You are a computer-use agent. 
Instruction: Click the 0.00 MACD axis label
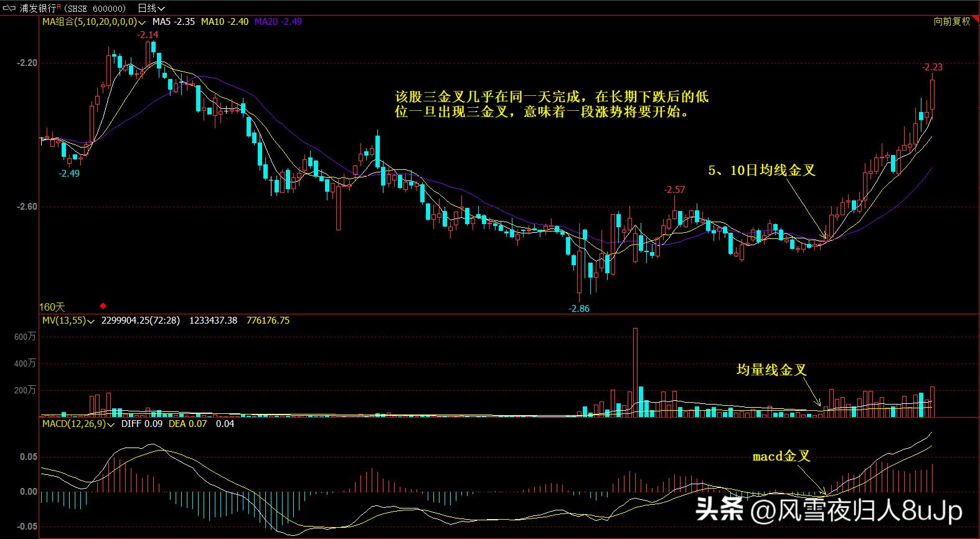(29, 492)
